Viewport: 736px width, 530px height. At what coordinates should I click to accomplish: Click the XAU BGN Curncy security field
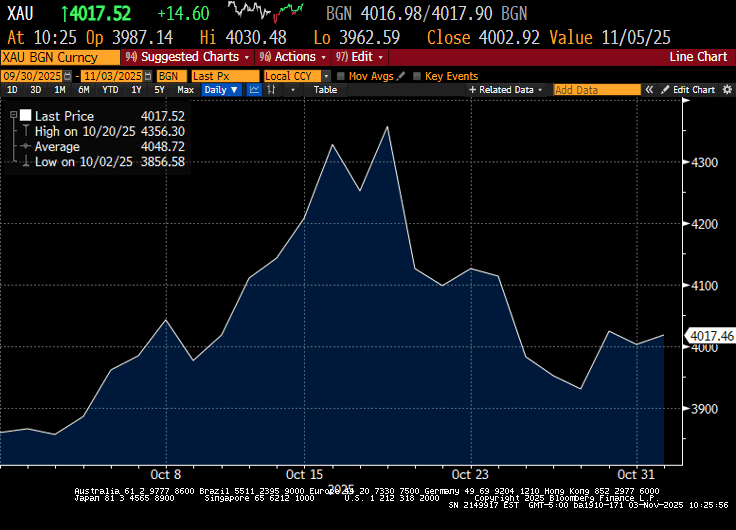(60, 57)
